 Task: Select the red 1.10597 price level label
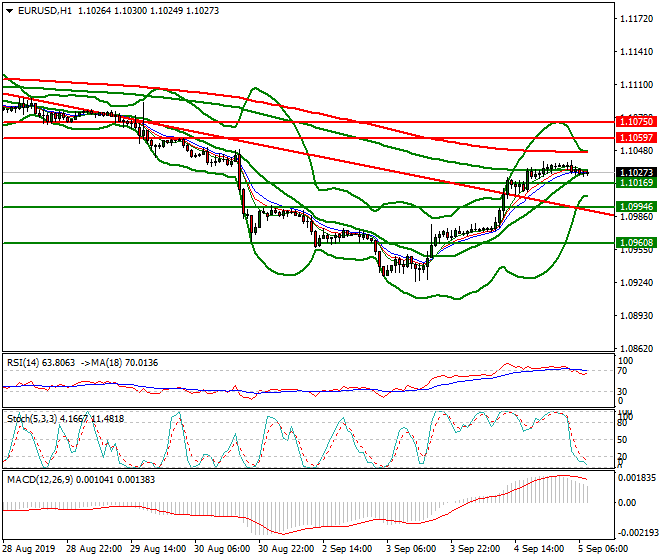tap(636, 138)
